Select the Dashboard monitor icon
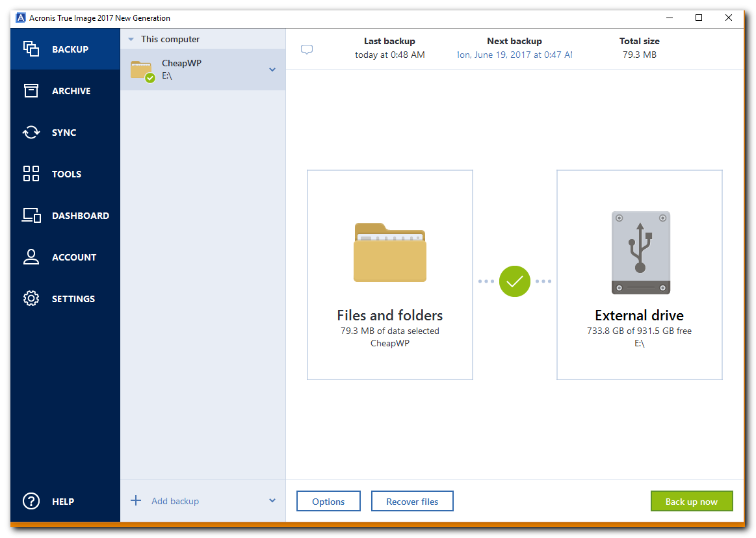This screenshot has height=538, width=756. tap(31, 216)
